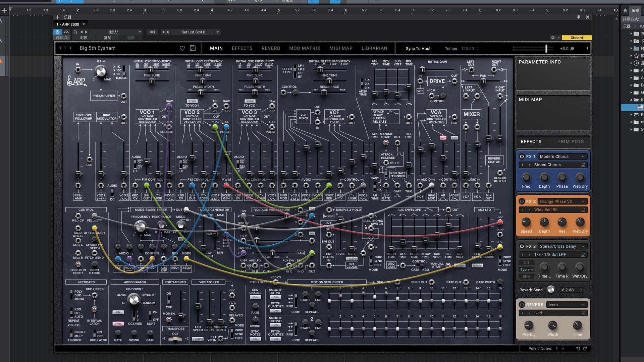Viewport: 644px width, 362px height.
Task: Select previous FX 2 preset before Wide Edit 90
Action: pos(523,210)
